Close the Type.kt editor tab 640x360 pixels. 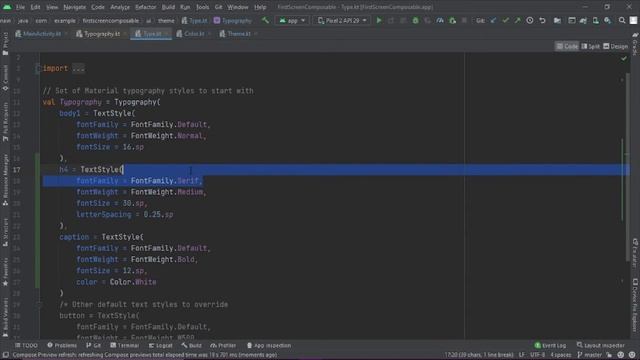click(x=167, y=34)
